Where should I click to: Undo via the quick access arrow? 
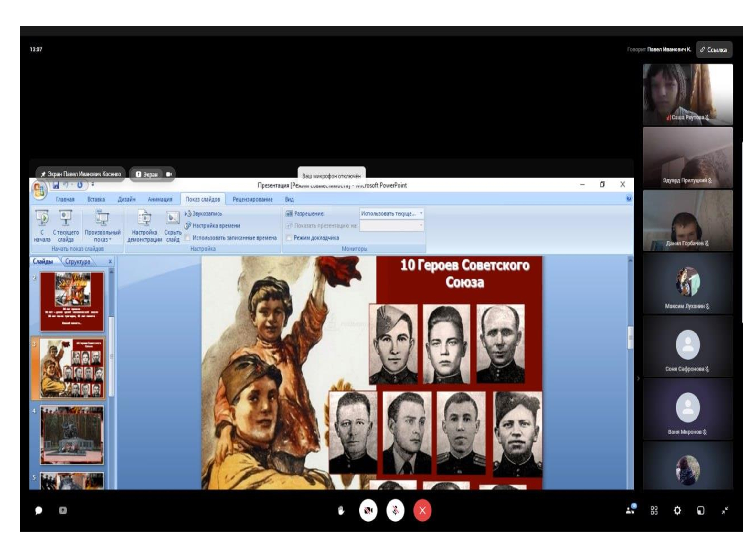[x=66, y=185]
